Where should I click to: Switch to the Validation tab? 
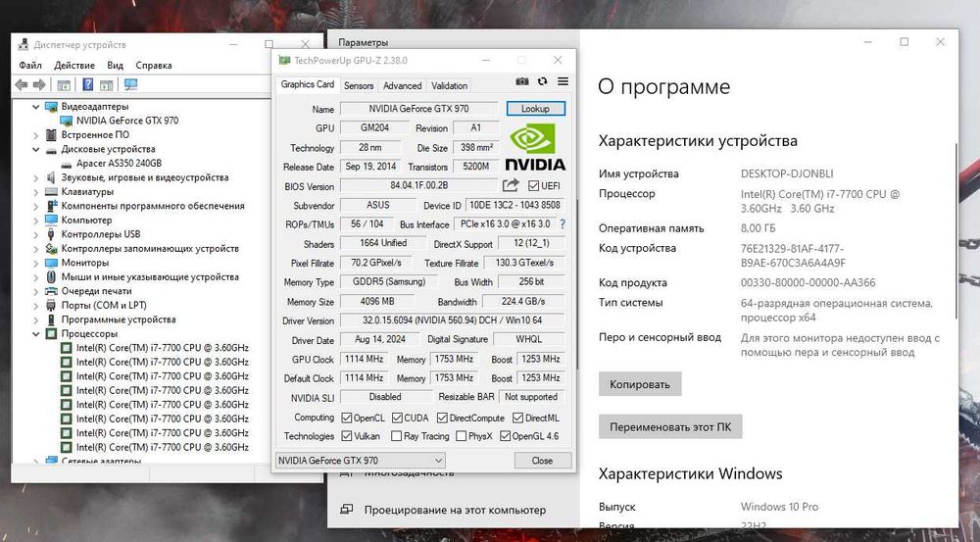point(450,85)
